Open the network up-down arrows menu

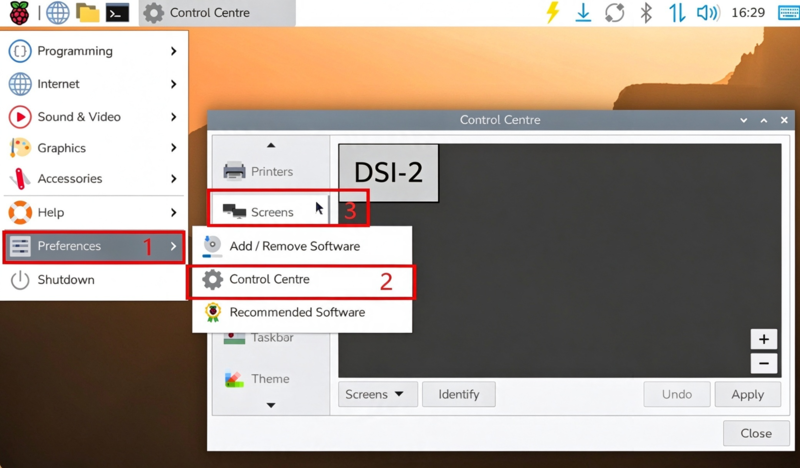[x=677, y=13]
